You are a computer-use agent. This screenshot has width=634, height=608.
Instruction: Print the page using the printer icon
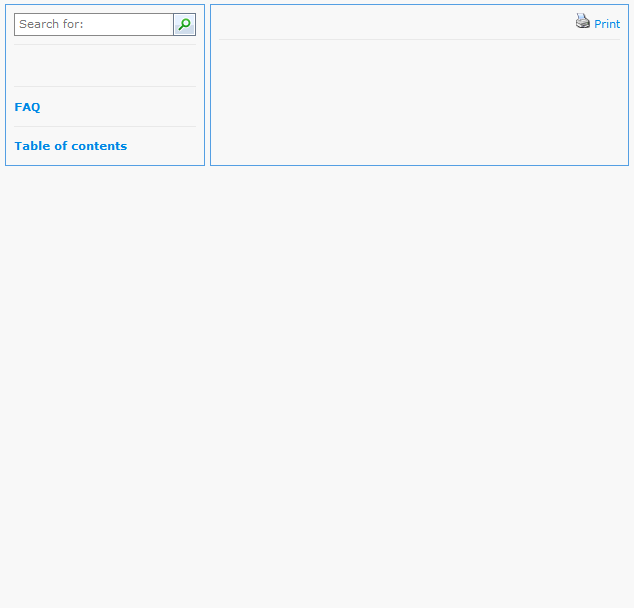(583, 21)
